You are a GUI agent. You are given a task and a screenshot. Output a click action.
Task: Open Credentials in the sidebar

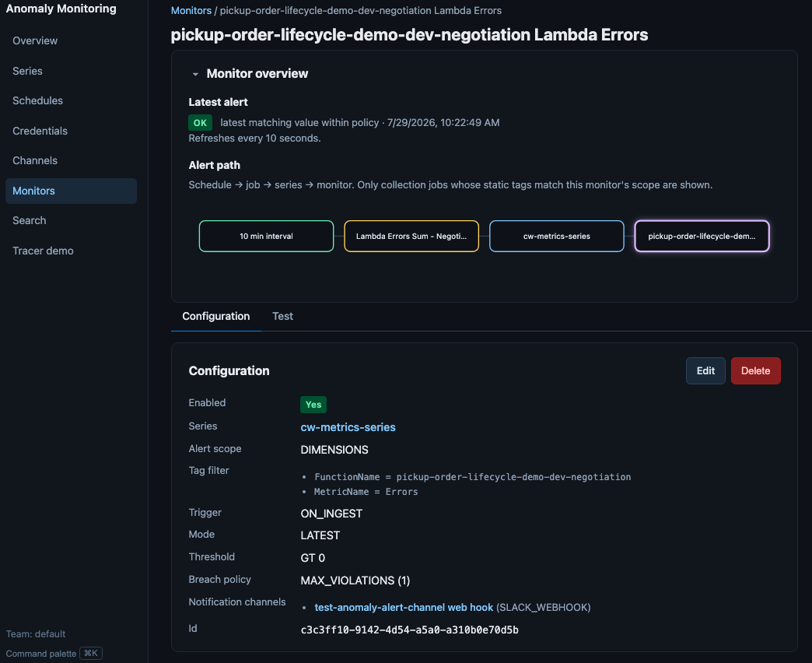click(x=40, y=131)
